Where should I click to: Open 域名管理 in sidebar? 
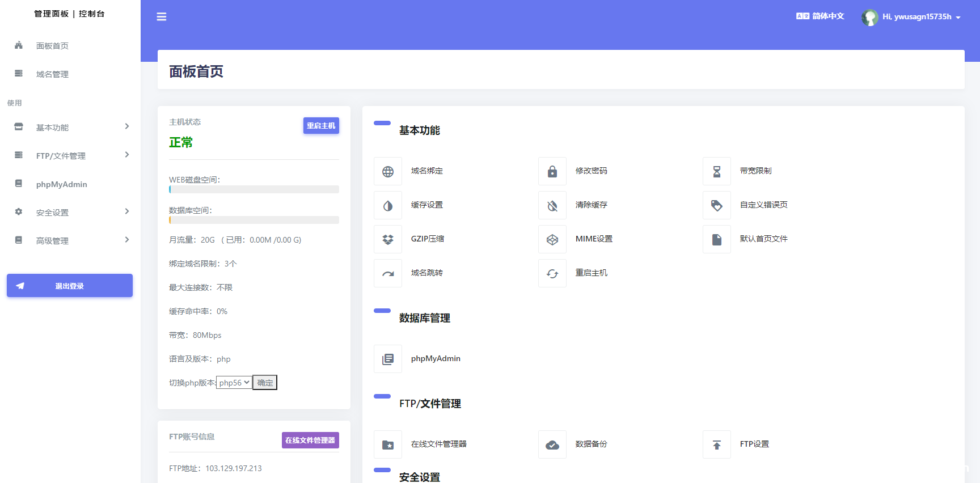click(x=53, y=74)
